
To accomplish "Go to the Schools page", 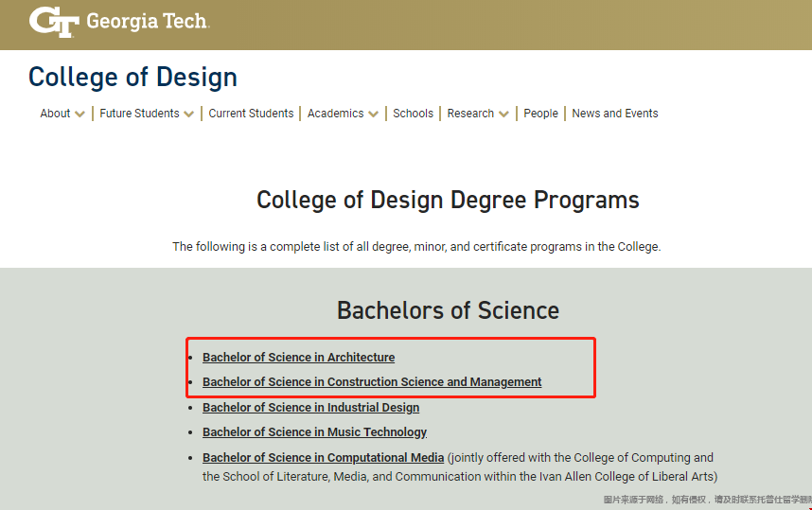I will coord(413,114).
